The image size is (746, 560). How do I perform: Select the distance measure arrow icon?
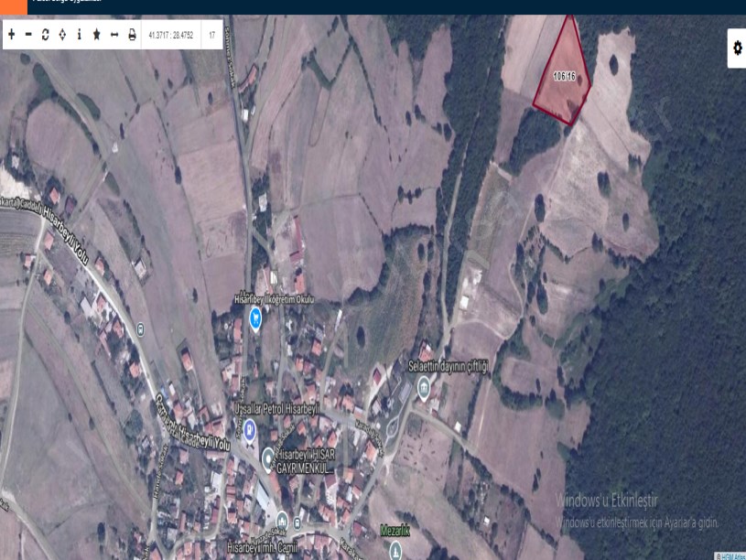(x=114, y=35)
